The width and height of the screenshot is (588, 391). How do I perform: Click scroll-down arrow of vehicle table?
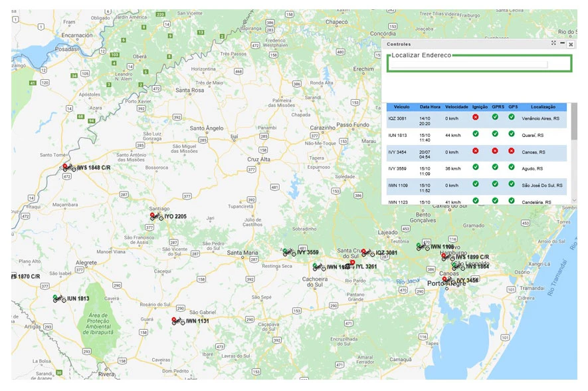[x=574, y=199]
